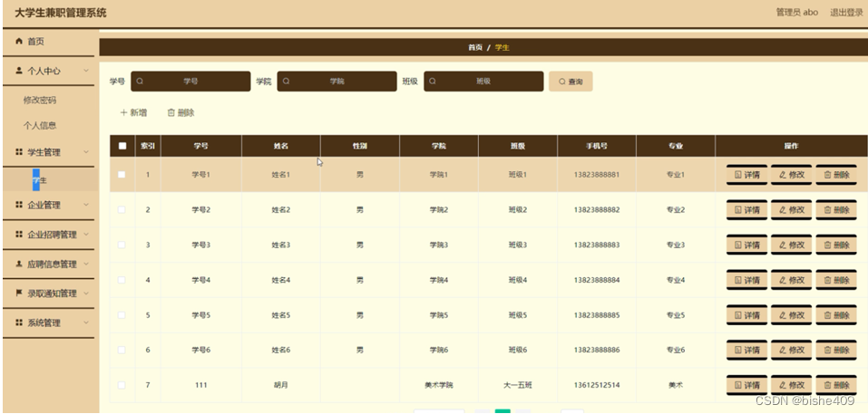Screen dimensions: 868x414
Task: Click the trash icon of the toolbar 删除
Action: pyautogui.click(x=171, y=112)
